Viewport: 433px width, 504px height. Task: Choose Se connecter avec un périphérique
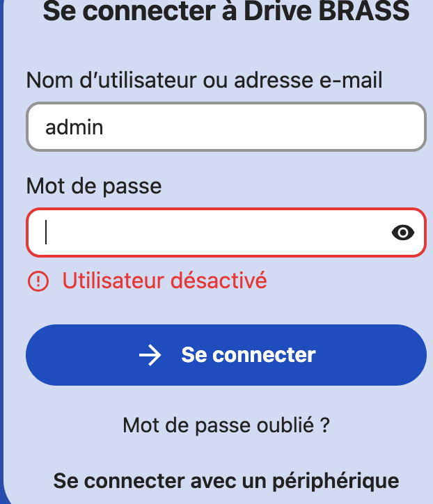pos(226,481)
